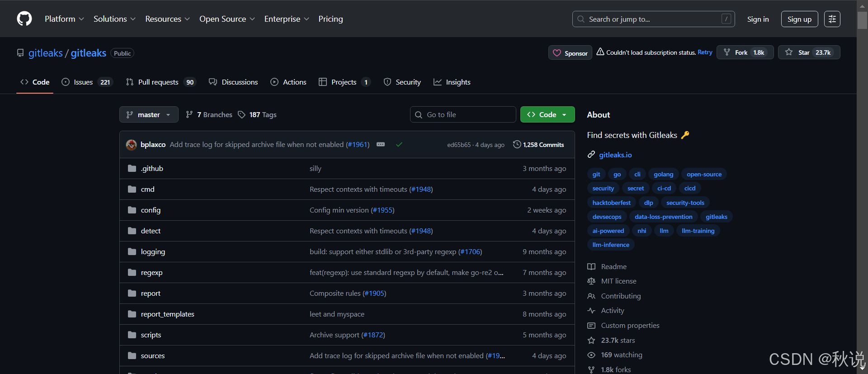Select the security-tools topic tag

tap(685, 203)
